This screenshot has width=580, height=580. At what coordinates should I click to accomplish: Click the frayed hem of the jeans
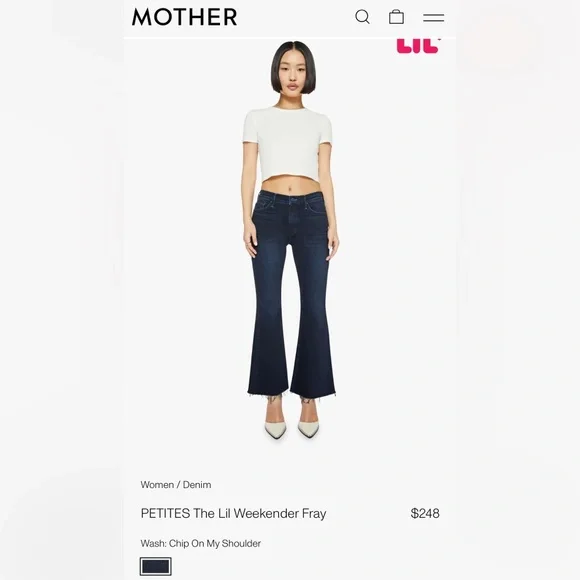(291, 396)
